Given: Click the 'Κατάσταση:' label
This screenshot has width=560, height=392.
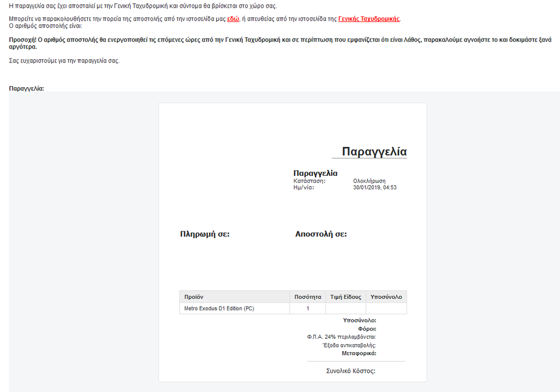Looking at the screenshot, I should pyautogui.click(x=309, y=181).
